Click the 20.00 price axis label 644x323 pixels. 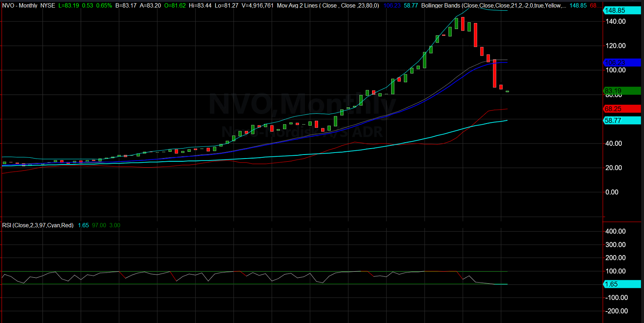613,168
